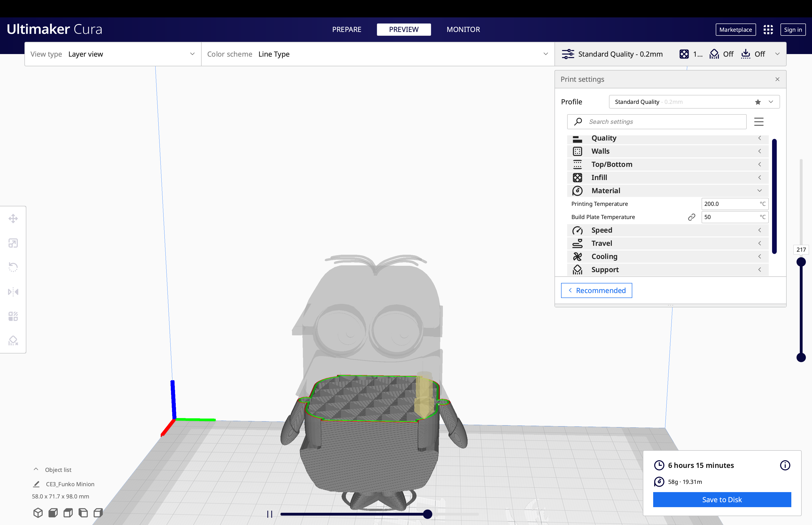Open the Marketplace
The height and width of the screenshot is (525, 812).
pyautogui.click(x=735, y=29)
